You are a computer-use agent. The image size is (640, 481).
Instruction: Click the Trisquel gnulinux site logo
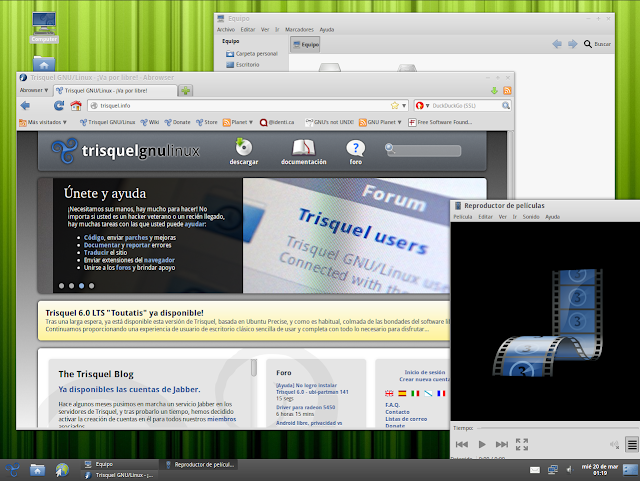[x=126, y=151]
